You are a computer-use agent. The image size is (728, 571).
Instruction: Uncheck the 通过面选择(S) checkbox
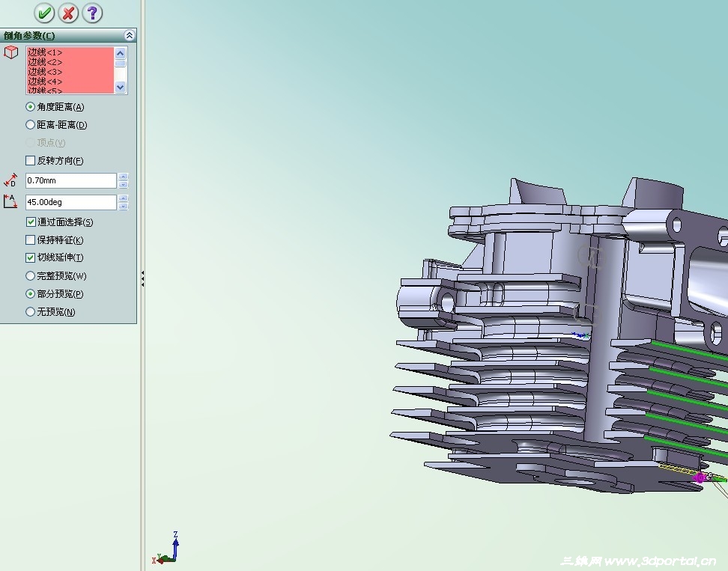31,222
